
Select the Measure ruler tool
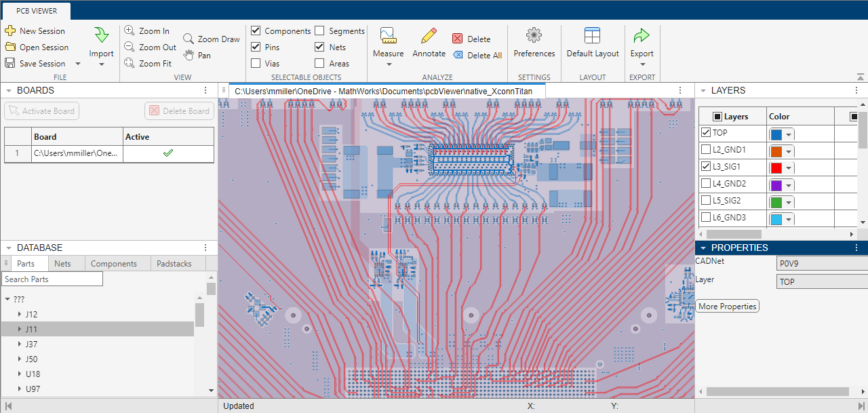(x=388, y=37)
